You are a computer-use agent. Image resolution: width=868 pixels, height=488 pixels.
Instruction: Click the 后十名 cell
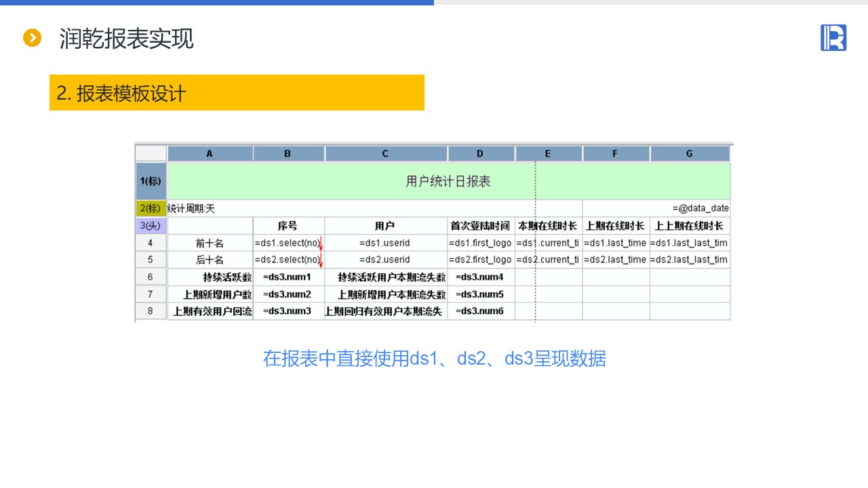210,260
